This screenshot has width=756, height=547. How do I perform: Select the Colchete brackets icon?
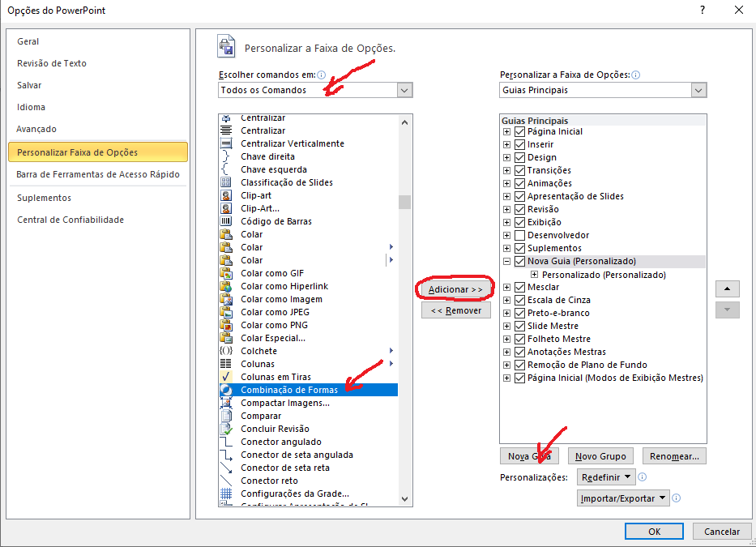225,351
